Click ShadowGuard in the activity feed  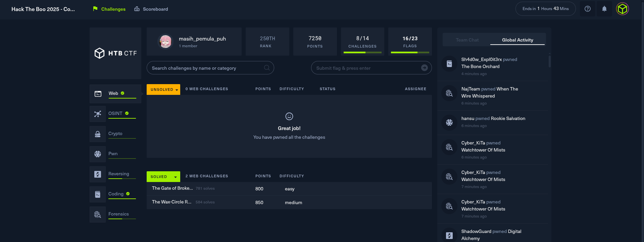pos(476,231)
